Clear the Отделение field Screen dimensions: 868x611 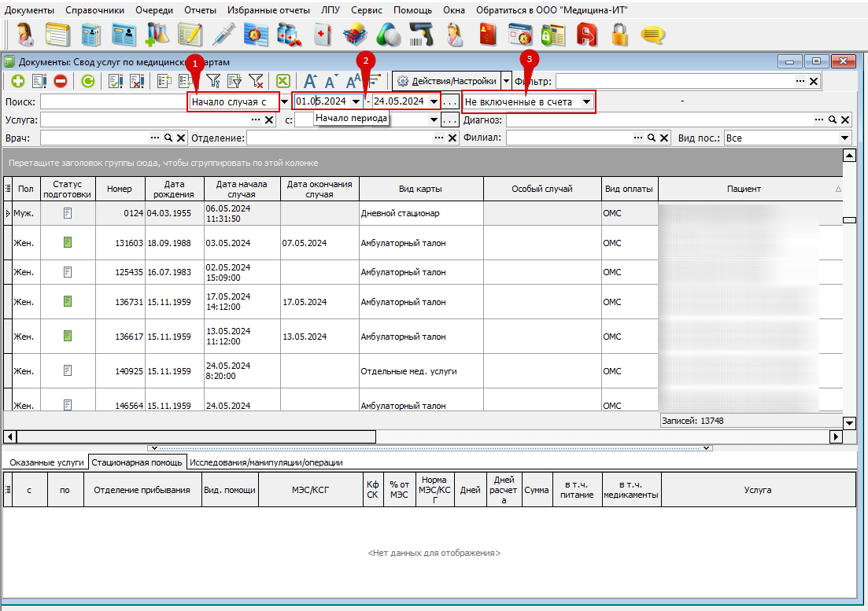(x=452, y=138)
